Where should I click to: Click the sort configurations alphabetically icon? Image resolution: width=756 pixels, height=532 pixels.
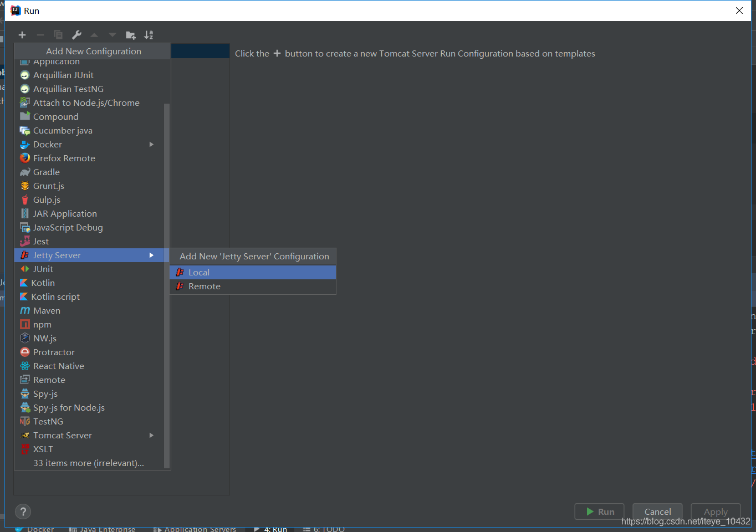point(149,35)
